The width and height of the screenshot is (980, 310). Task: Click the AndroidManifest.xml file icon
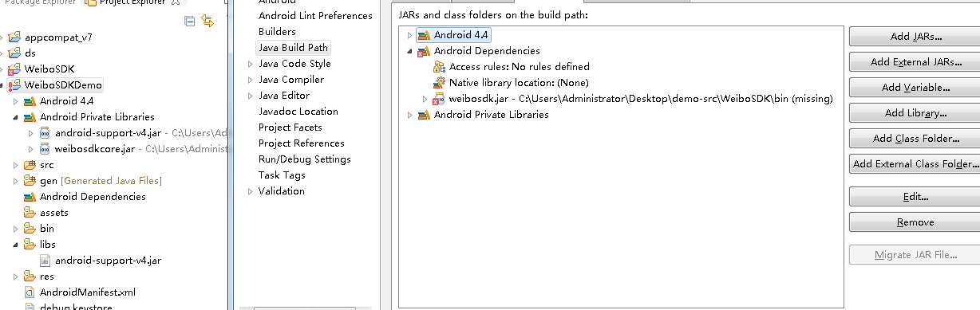30,292
